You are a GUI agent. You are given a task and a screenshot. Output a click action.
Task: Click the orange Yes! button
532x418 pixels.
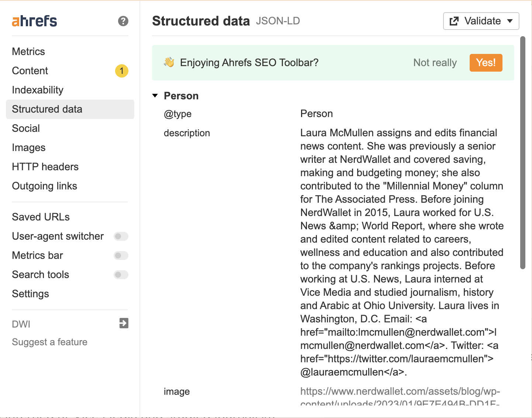click(486, 63)
